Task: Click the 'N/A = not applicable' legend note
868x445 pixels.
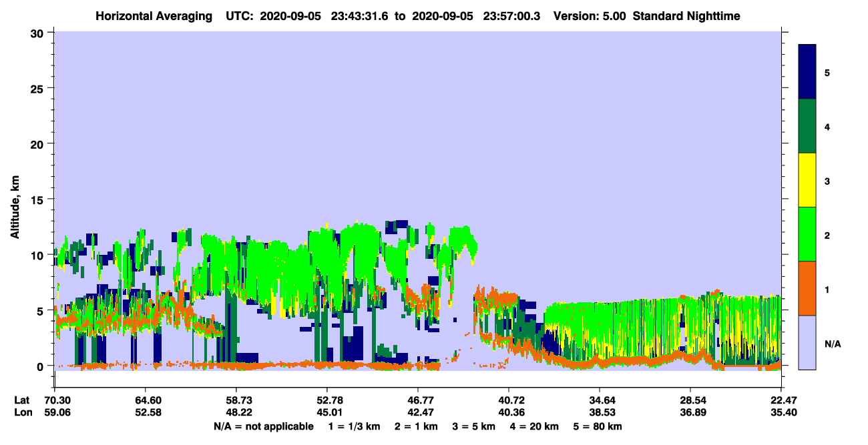Action: [x=264, y=426]
